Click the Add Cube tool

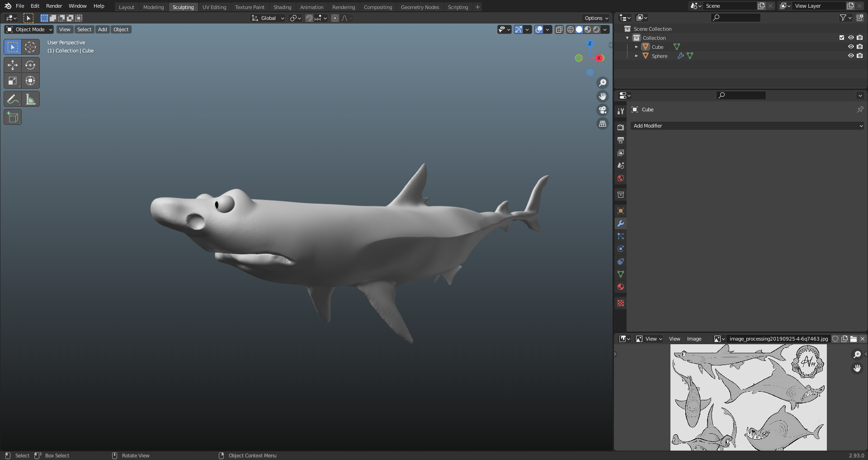[13, 118]
